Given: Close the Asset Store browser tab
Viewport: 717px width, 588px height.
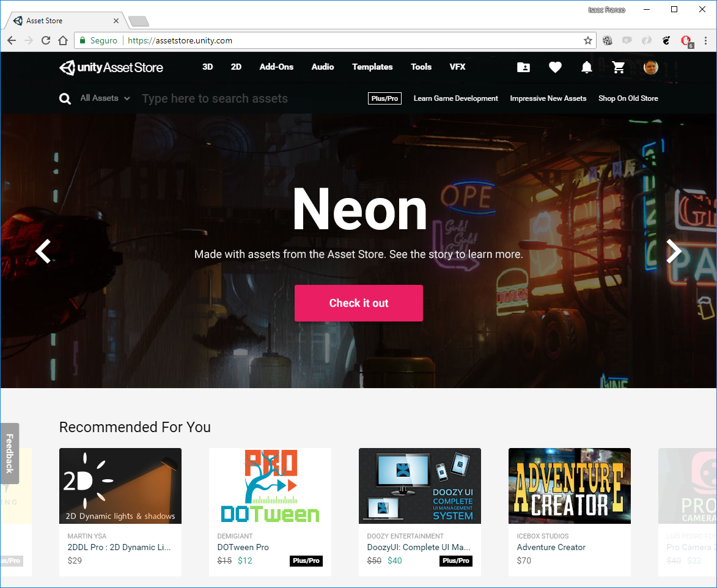Looking at the screenshot, I should tap(116, 21).
